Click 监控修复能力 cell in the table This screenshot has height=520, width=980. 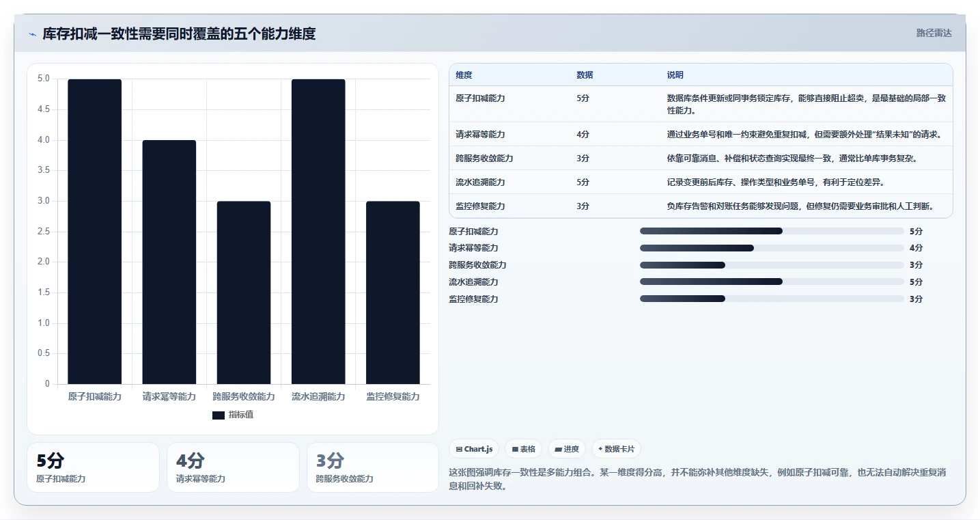(480, 206)
